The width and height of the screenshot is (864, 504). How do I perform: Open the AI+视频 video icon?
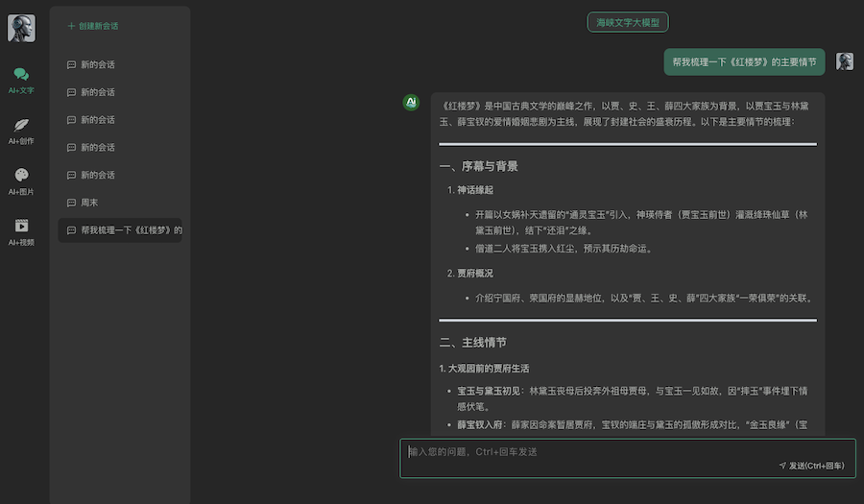pyautogui.click(x=21, y=226)
